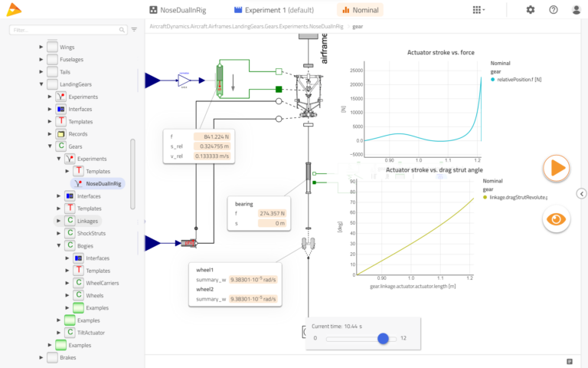Click the orange play simulation button
The image size is (588, 368).
pyautogui.click(x=557, y=167)
